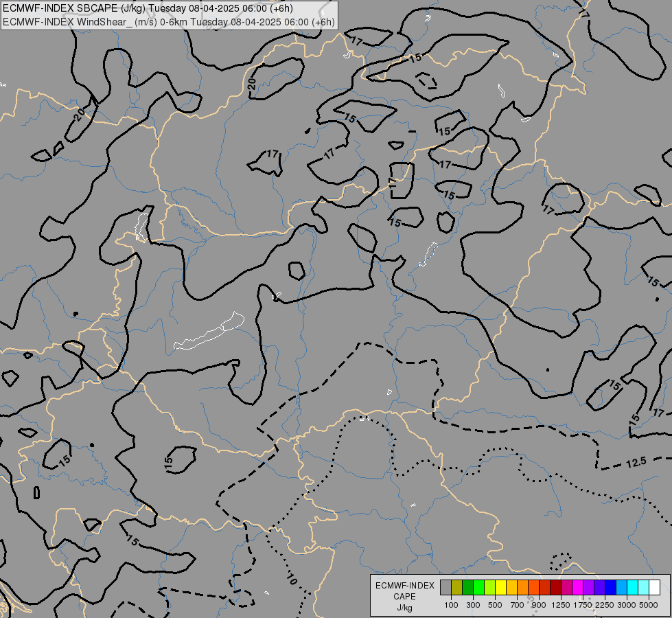The width and height of the screenshot is (672, 618).
Task: Click the 1250 tick label in the legend
Action: click(561, 605)
